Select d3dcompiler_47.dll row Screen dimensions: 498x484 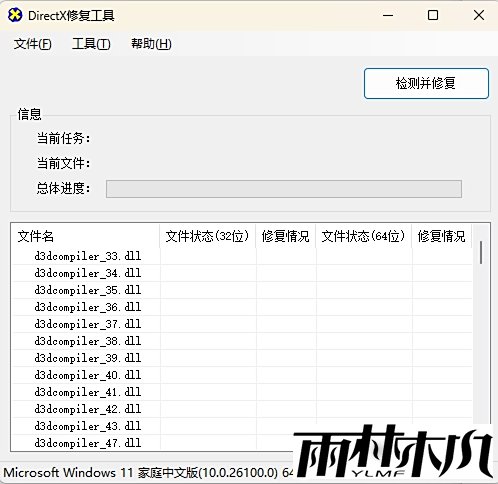pos(242,443)
